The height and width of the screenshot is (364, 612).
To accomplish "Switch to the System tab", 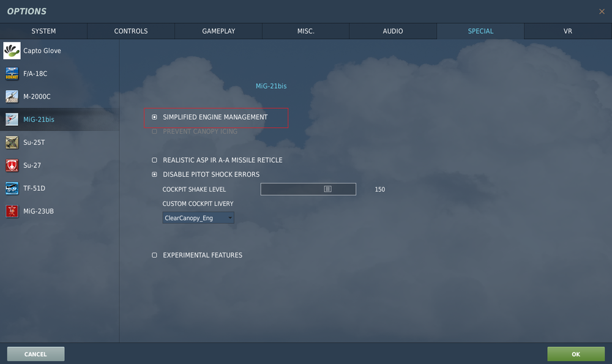I will point(43,31).
